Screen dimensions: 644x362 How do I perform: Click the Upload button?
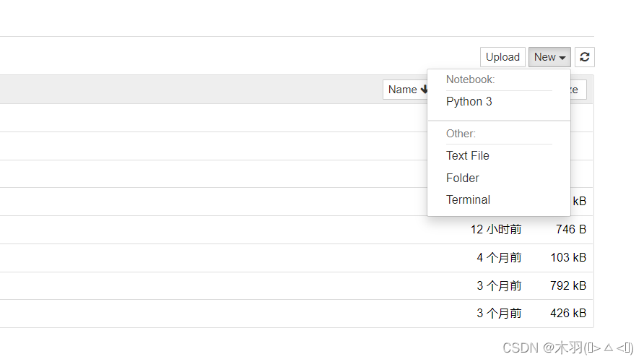pyautogui.click(x=502, y=57)
